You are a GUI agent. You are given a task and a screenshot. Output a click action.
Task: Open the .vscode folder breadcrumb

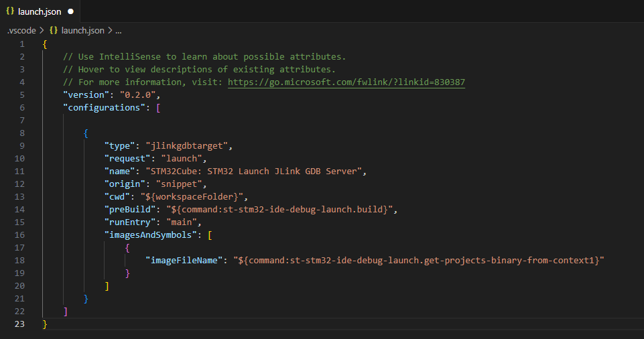tap(21, 30)
